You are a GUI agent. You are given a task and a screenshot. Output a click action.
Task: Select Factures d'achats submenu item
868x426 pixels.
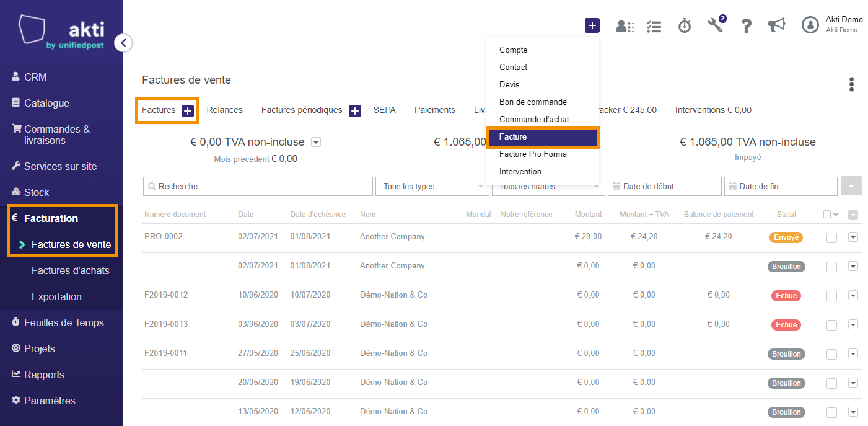coord(71,270)
